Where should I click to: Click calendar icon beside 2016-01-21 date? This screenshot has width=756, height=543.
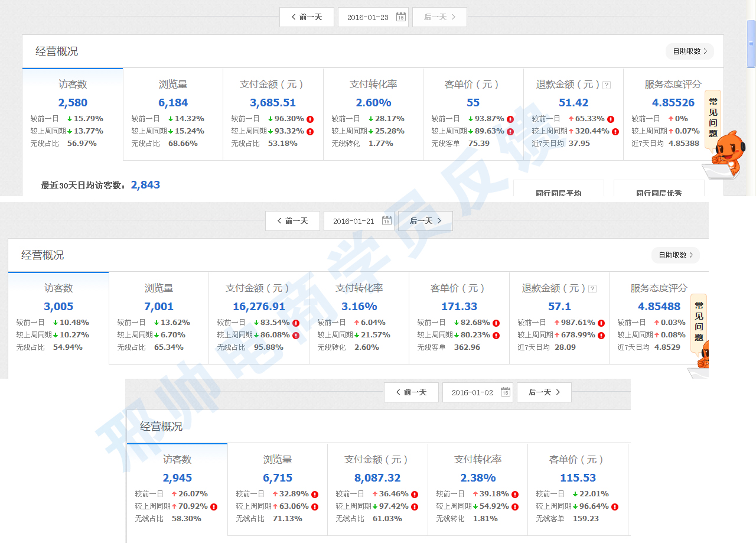pyautogui.click(x=387, y=221)
